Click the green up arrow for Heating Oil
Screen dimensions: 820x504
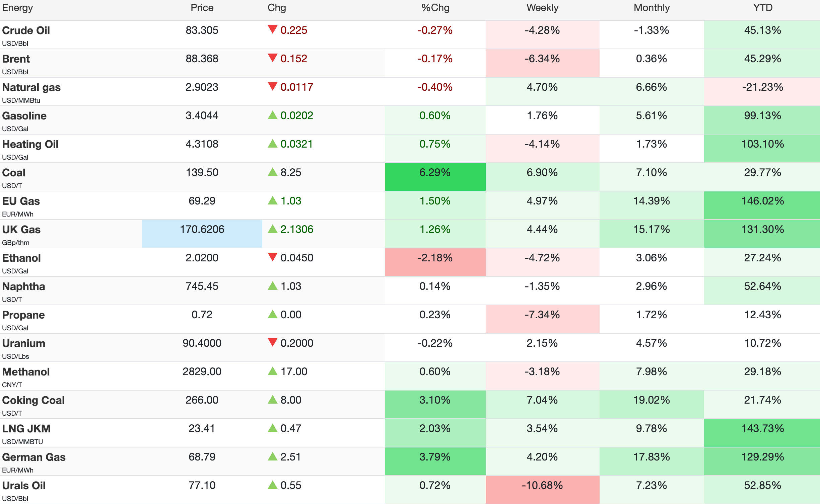point(273,144)
